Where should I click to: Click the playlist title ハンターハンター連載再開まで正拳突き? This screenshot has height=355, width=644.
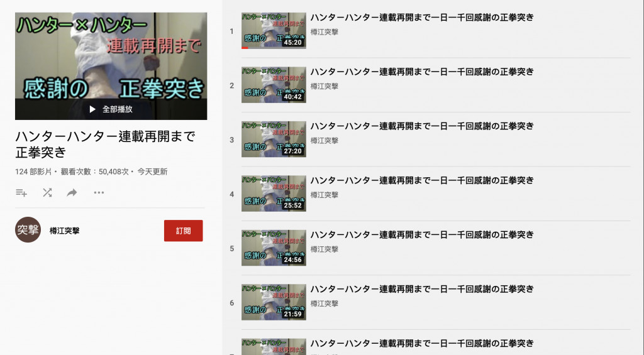click(105, 144)
